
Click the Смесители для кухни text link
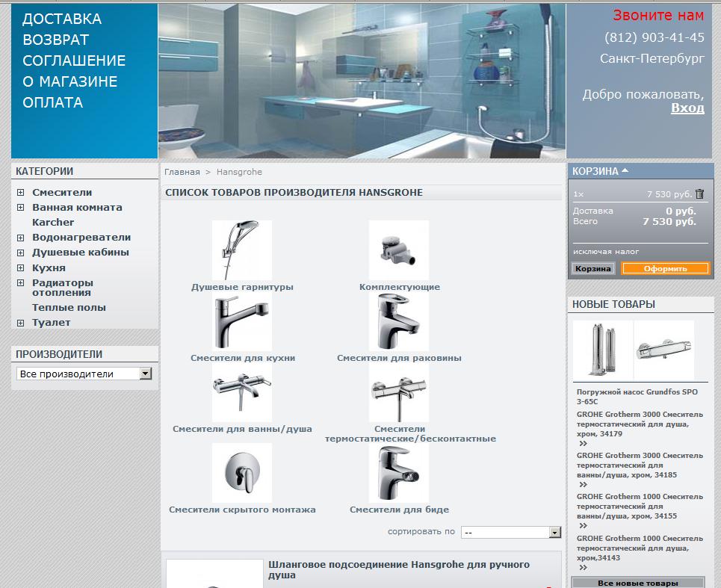(243, 358)
